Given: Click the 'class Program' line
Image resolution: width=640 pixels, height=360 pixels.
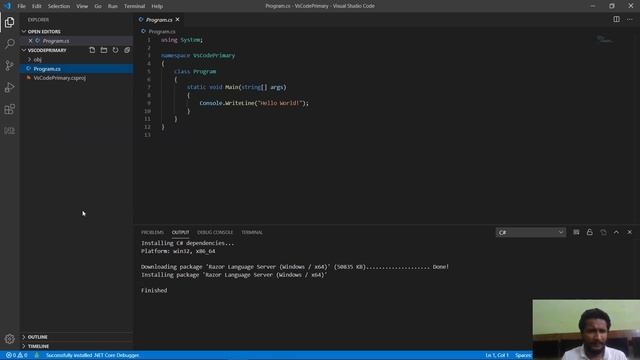Looking at the screenshot, I should [195, 71].
